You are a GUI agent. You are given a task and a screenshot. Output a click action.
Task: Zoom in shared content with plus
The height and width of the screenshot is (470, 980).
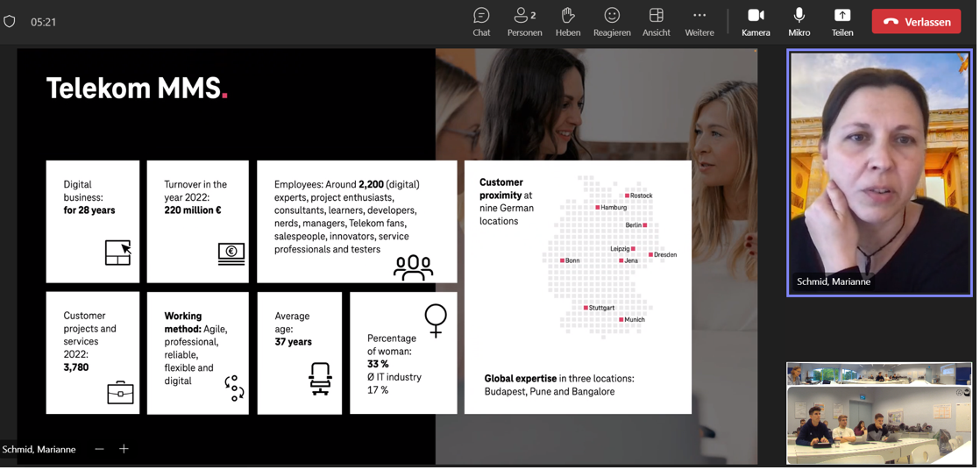pyautogui.click(x=124, y=449)
